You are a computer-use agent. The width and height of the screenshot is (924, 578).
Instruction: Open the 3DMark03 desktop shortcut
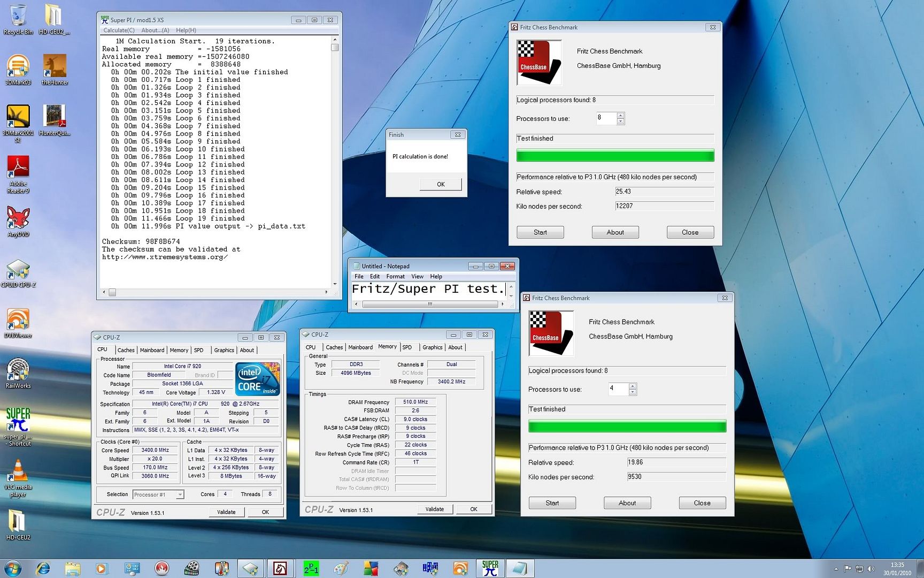[18, 70]
